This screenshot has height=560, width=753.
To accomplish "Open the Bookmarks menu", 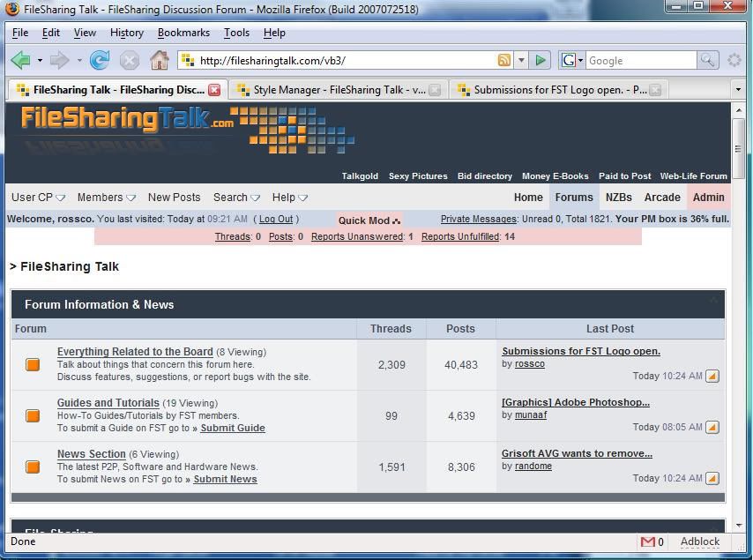I will [183, 33].
